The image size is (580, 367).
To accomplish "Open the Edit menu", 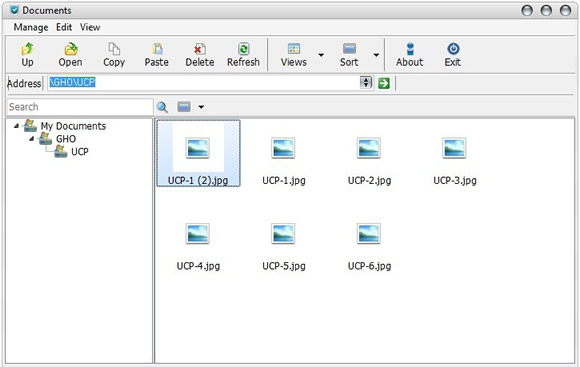I will point(64,27).
